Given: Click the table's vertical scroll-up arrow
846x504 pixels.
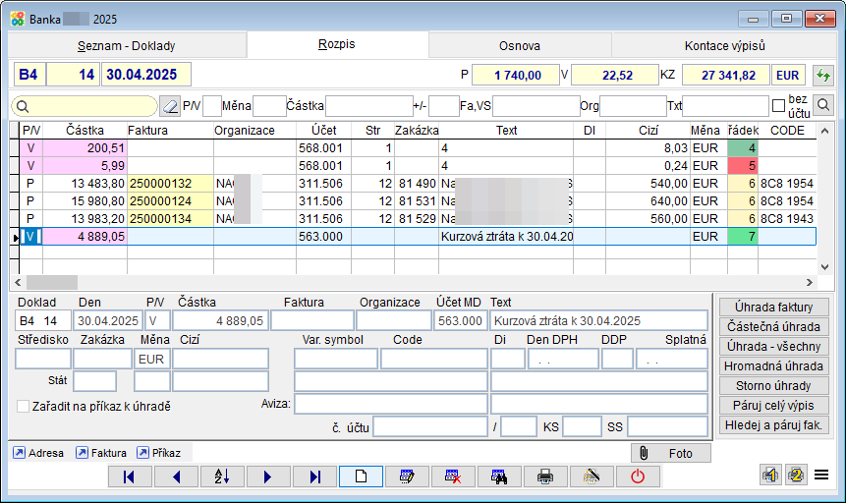Looking at the screenshot, I should click(824, 131).
